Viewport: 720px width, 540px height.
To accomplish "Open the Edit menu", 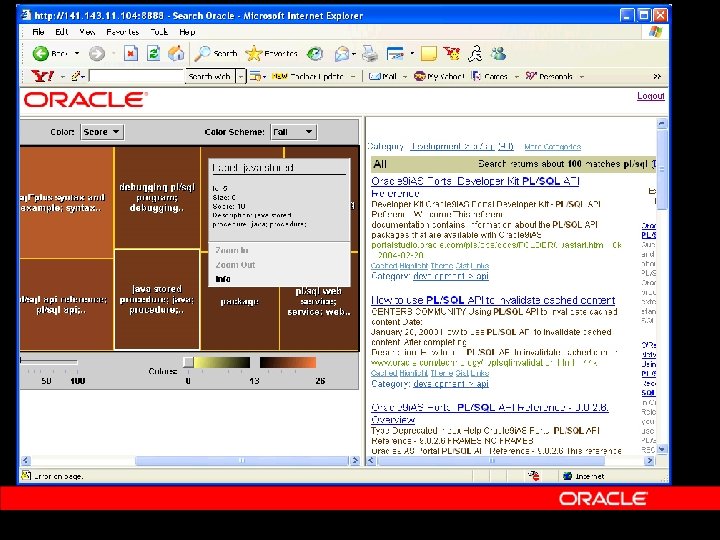I will (x=62, y=32).
